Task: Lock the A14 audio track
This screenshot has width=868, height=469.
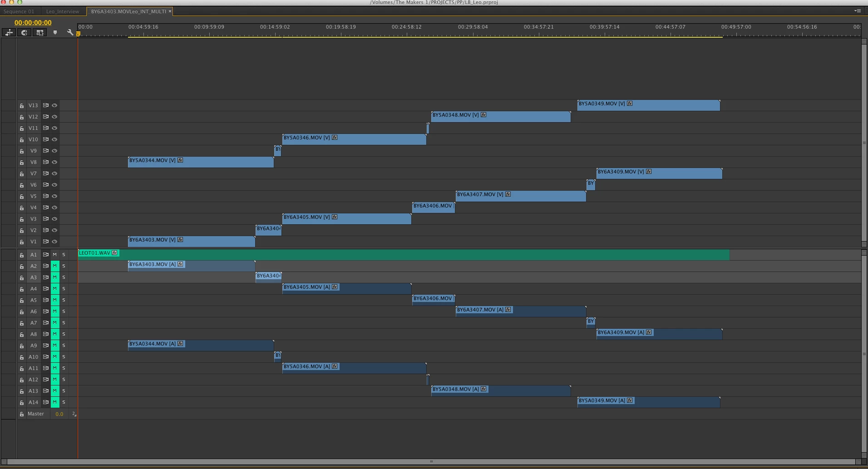Action: coord(21,402)
